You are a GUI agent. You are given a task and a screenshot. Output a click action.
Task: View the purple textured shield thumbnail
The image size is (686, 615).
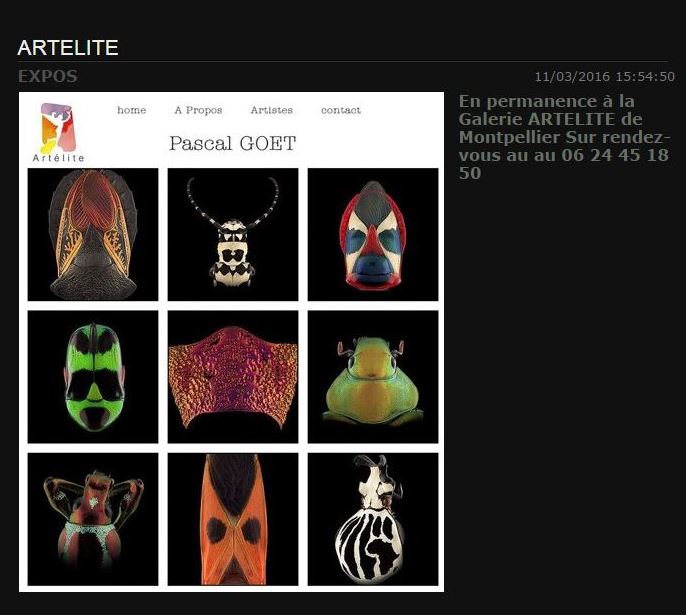[233, 377]
